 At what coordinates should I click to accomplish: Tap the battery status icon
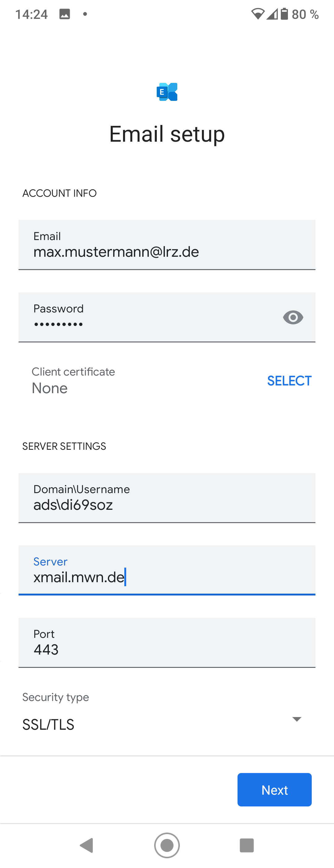[x=285, y=14]
